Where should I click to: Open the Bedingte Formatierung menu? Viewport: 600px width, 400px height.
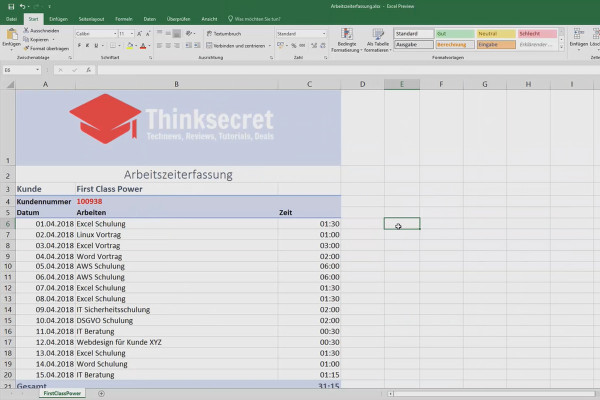(347, 40)
